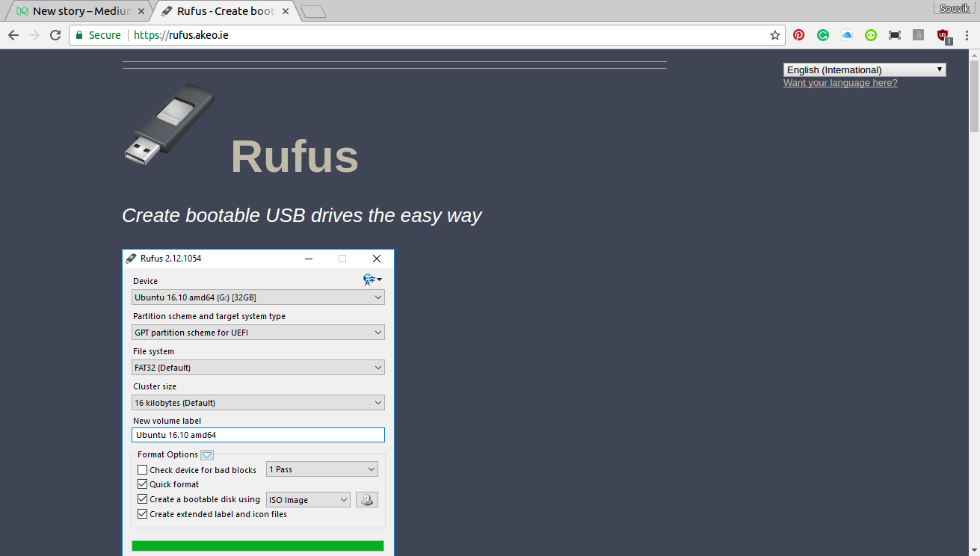Click the green Rufus progress bar
This screenshot has width=980, height=556.
point(258,546)
